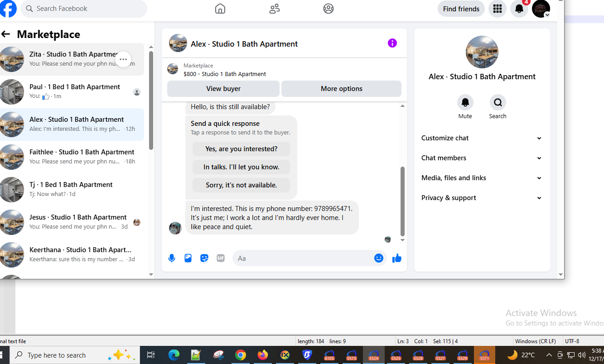Click the Search Facebook box

click(x=84, y=9)
